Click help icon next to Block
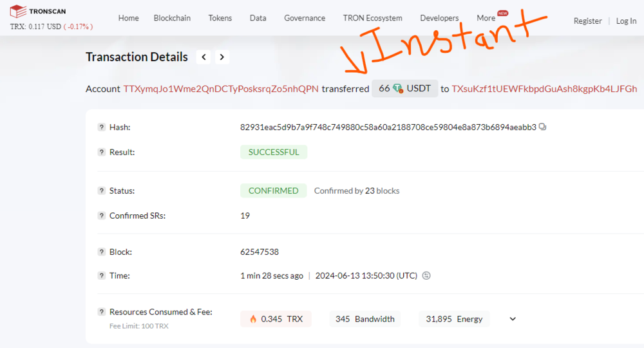The width and height of the screenshot is (644, 348). [x=102, y=252]
